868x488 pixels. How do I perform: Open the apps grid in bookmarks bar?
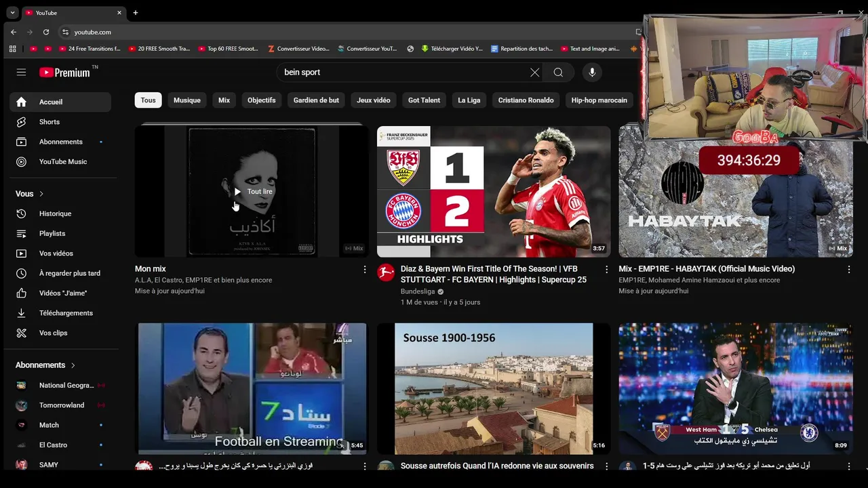12,49
